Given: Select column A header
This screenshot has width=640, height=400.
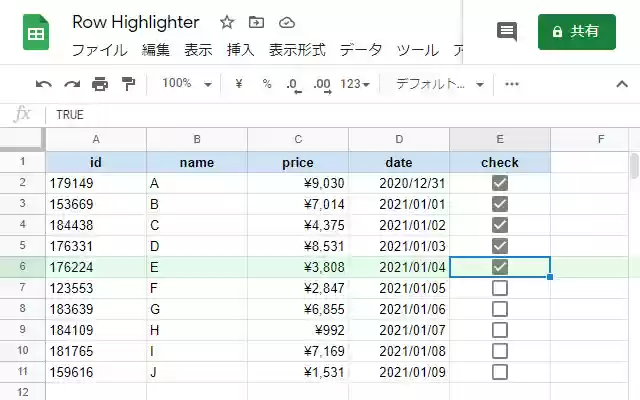Looking at the screenshot, I should pyautogui.click(x=96, y=140).
